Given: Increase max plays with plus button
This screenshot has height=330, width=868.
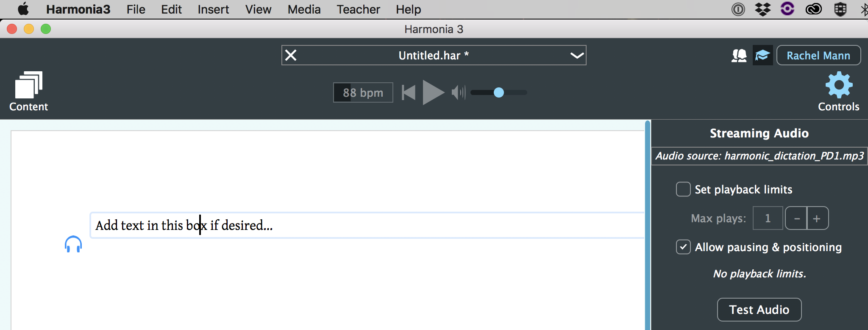Looking at the screenshot, I should 818,218.
